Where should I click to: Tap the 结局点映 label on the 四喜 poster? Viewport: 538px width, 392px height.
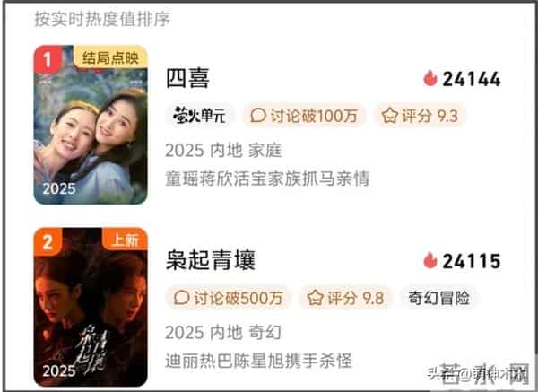pos(110,57)
